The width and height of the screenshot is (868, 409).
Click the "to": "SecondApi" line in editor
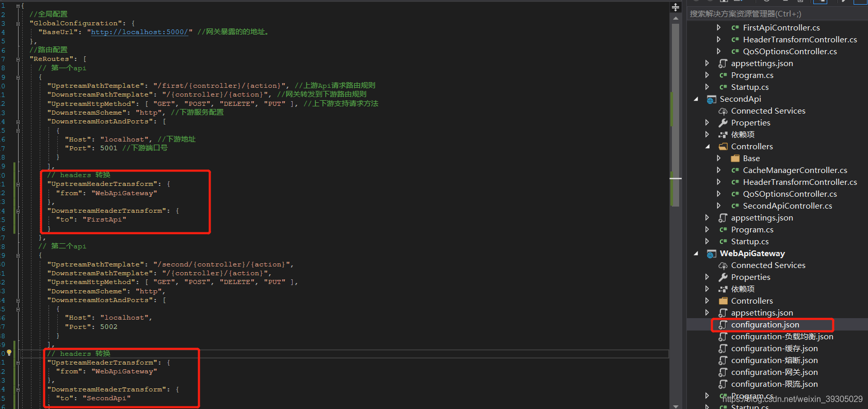pyautogui.click(x=93, y=398)
